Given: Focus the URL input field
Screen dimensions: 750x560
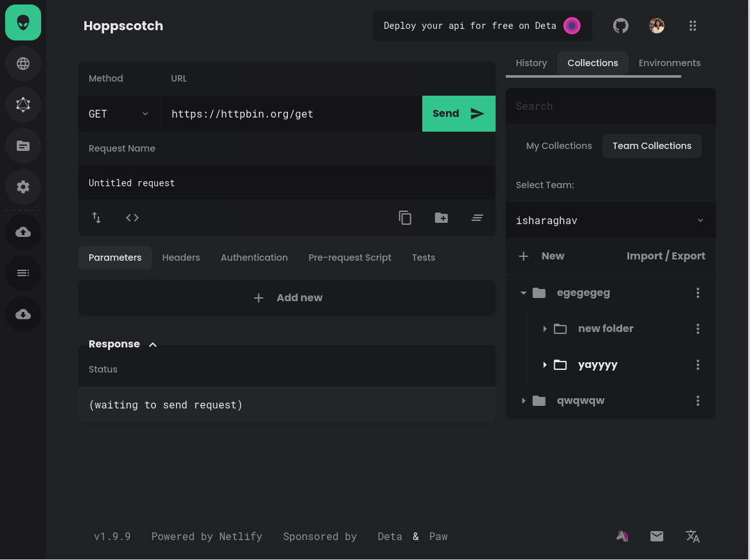Looking at the screenshot, I should point(292,114).
